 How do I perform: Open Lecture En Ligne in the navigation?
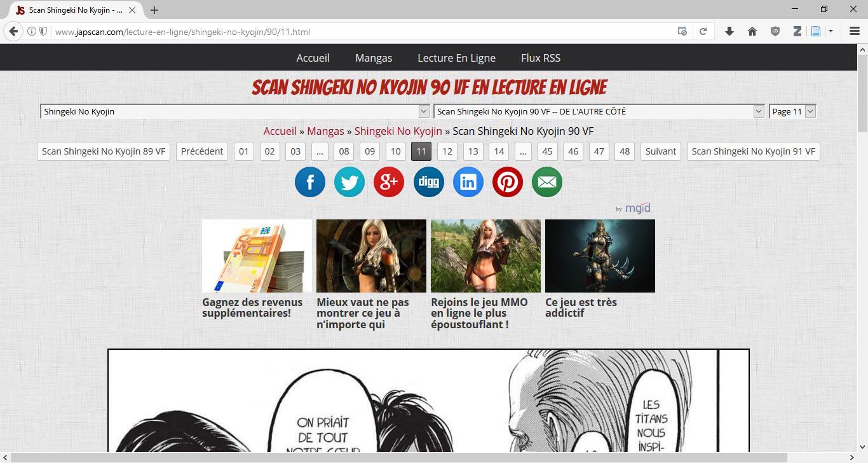pos(456,58)
